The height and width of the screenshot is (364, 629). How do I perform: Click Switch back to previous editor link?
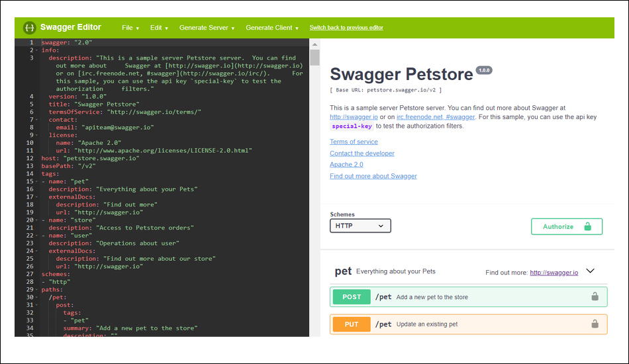coord(346,28)
